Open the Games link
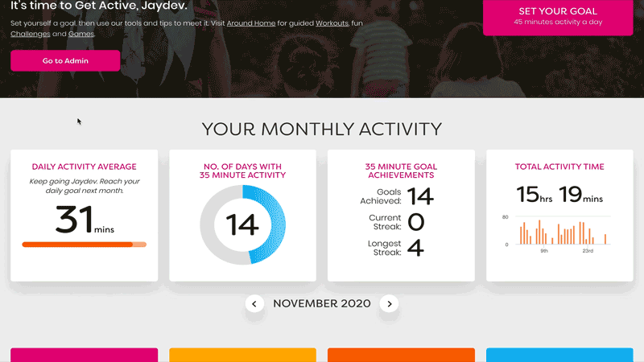Screen dimensions: 644x362 81,34
